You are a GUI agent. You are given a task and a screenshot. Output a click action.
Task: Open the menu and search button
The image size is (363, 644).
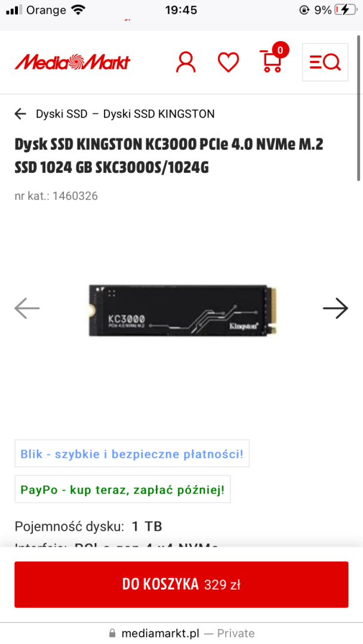(325, 62)
